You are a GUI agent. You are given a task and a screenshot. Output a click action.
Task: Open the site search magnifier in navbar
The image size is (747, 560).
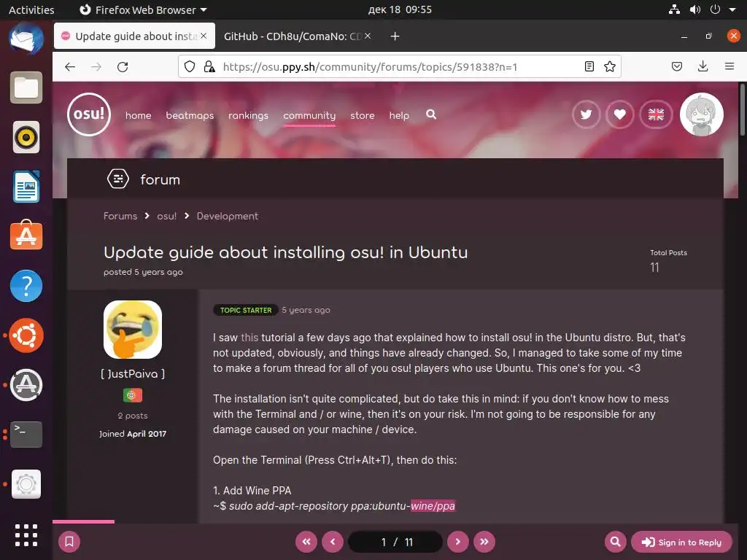point(431,114)
